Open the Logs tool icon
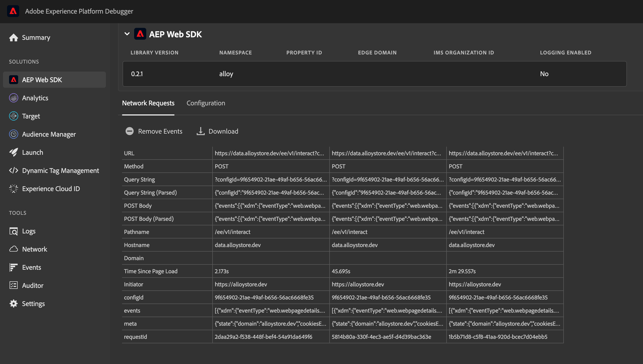This screenshot has height=364, width=643. point(14,231)
